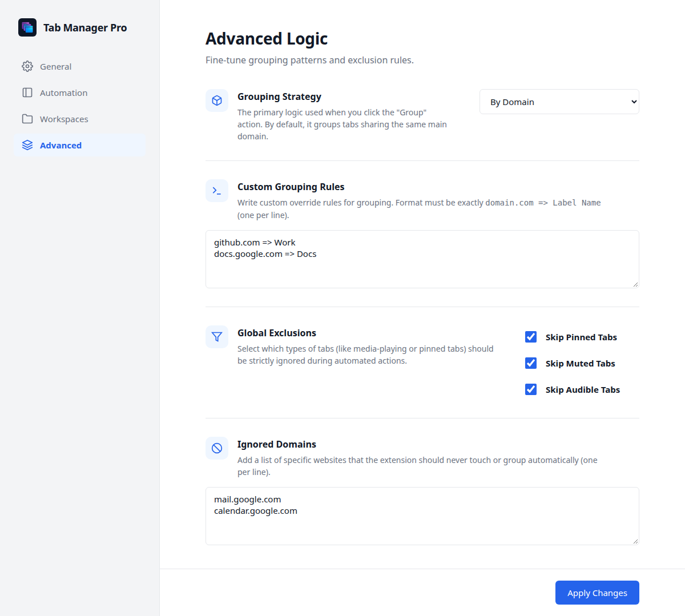Click the Tab Manager Pro logo icon

pos(27,27)
